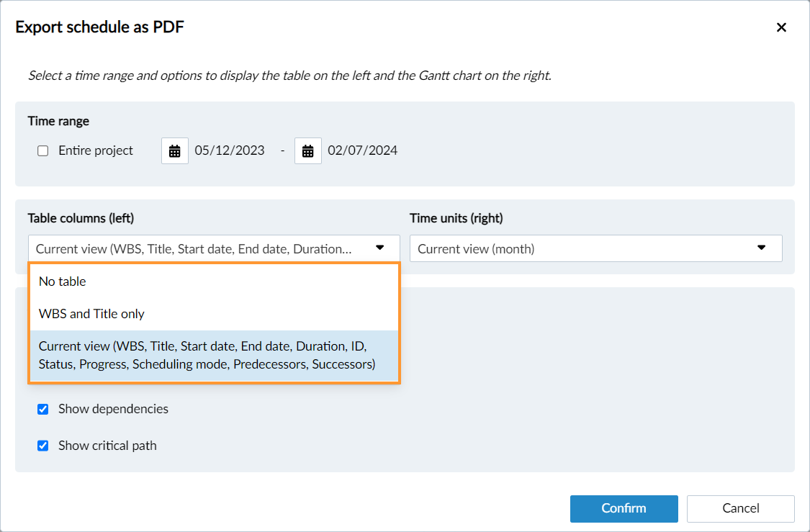This screenshot has width=810, height=532.
Task: Click the Table columns dropdown caret arrow
Action: [380, 248]
